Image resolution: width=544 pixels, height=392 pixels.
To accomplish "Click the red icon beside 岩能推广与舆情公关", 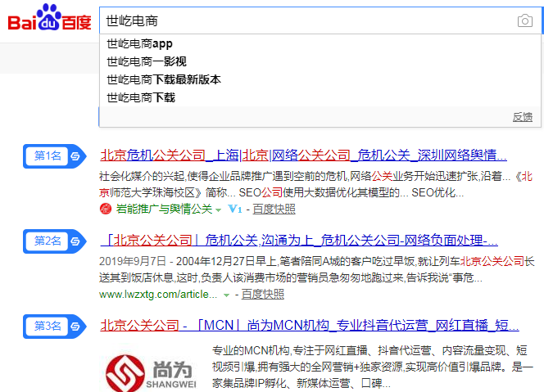I will pyautogui.click(x=106, y=209).
